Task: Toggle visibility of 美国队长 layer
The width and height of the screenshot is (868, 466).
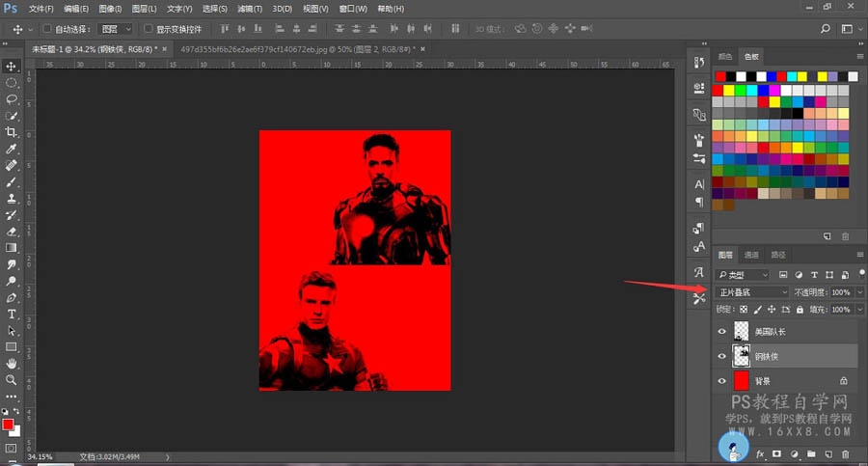Action: pyautogui.click(x=721, y=331)
